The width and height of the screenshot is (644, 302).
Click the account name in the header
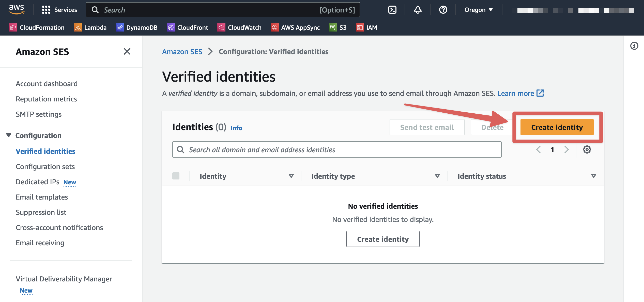[576, 10]
